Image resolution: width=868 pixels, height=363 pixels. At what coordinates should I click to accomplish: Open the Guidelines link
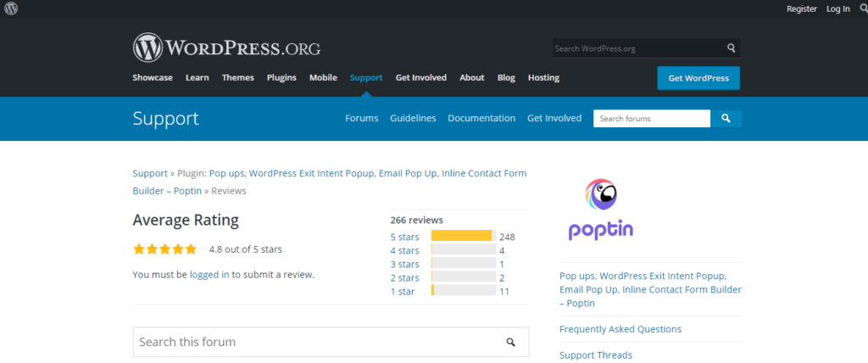click(413, 118)
